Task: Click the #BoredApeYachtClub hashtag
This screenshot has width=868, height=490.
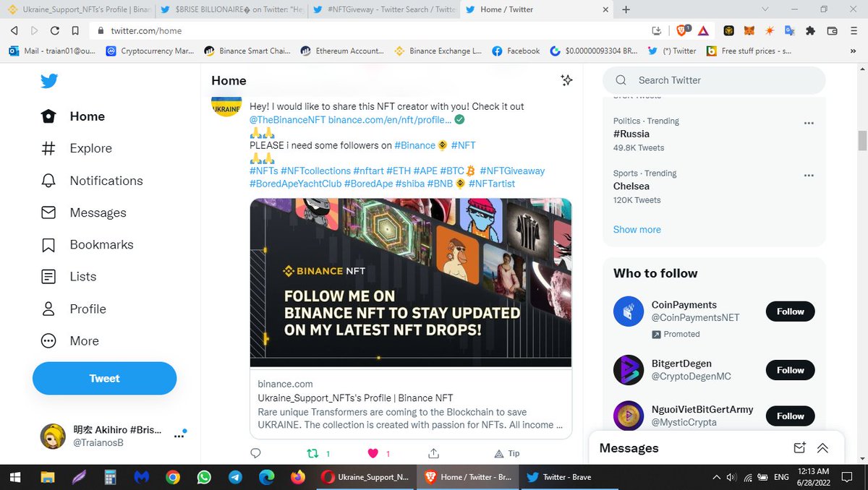Action: 295,184
